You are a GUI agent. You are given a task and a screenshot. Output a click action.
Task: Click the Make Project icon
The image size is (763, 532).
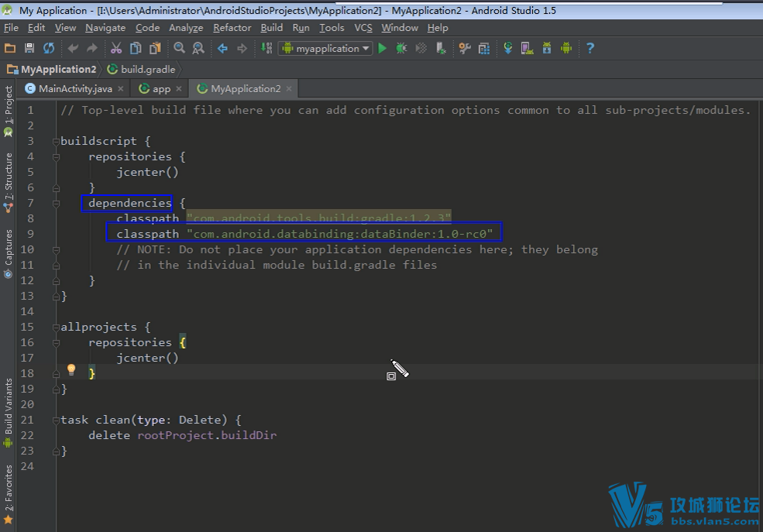tap(266, 48)
